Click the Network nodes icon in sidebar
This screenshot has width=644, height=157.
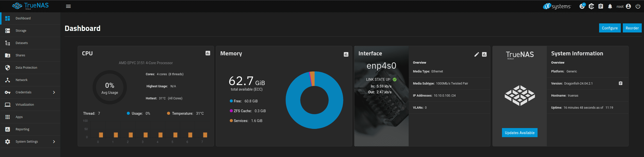[8, 80]
